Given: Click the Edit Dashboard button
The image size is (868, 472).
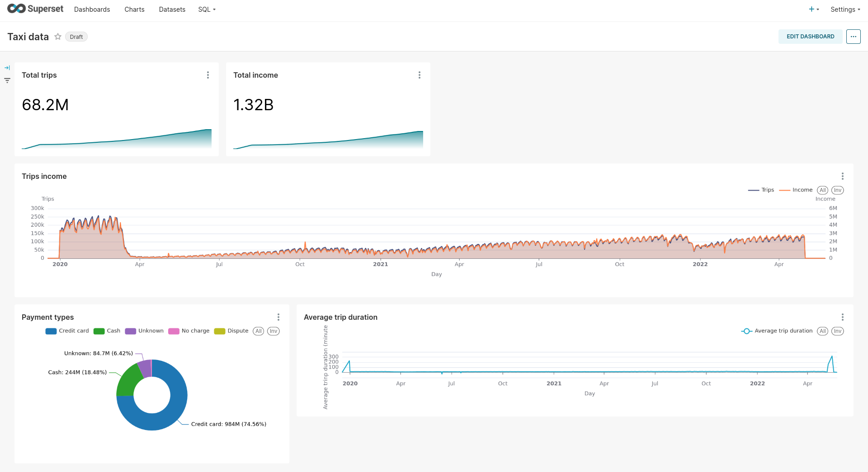Looking at the screenshot, I should [810, 37].
